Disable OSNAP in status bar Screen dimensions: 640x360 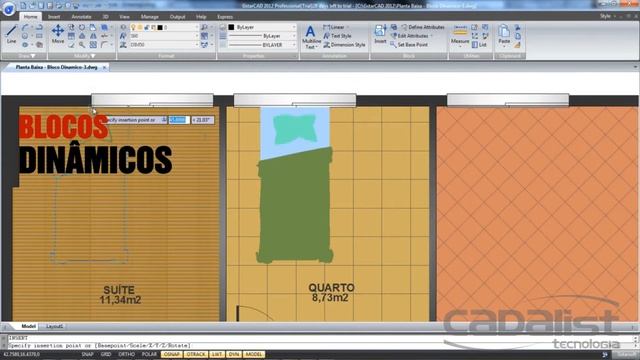point(171,354)
